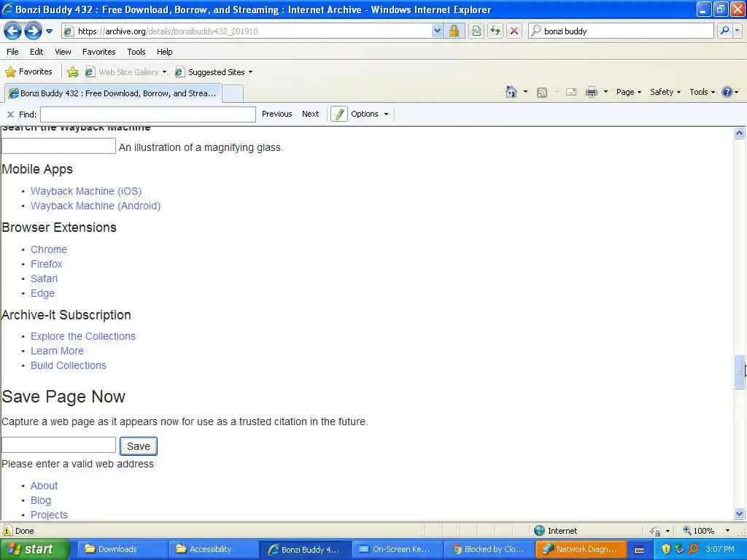Click the Save Page Now URL field
747x560 pixels.
click(x=58, y=445)
